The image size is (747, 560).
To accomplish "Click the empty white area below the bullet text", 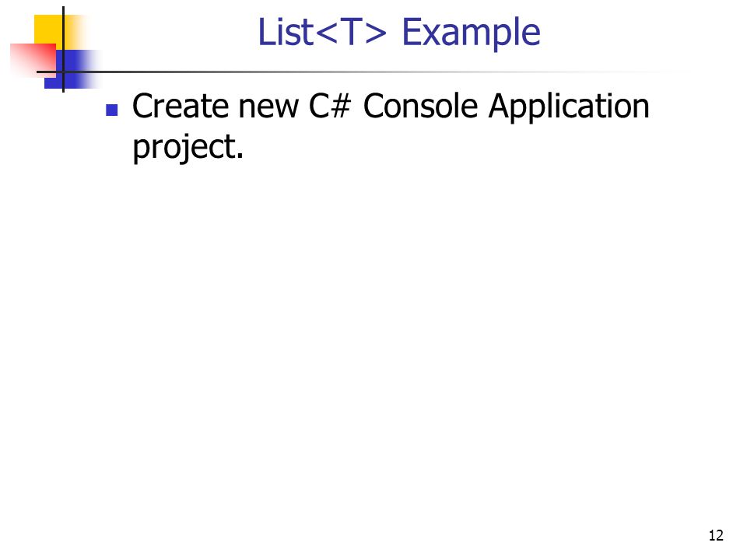I will click(x=373, y=334).
